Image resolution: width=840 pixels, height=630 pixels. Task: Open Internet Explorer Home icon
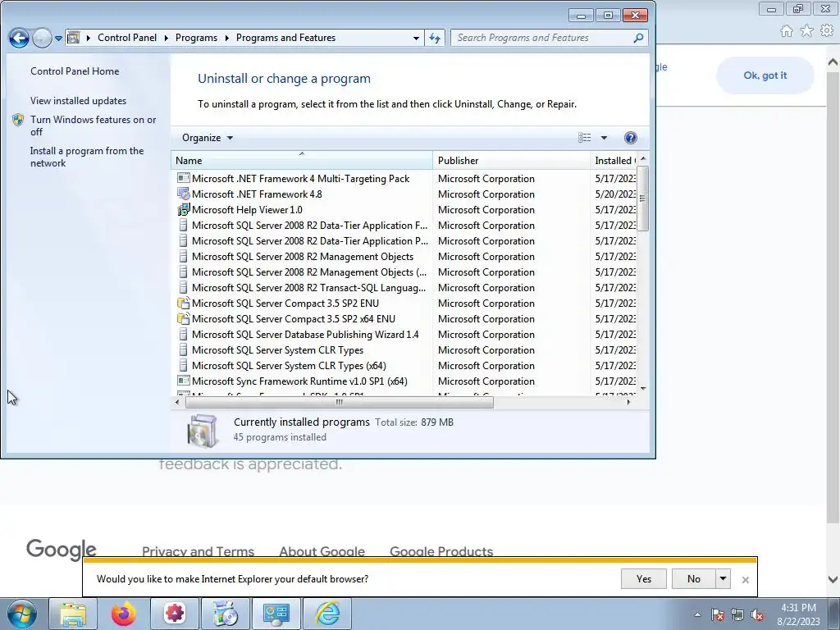click(786, 31)
